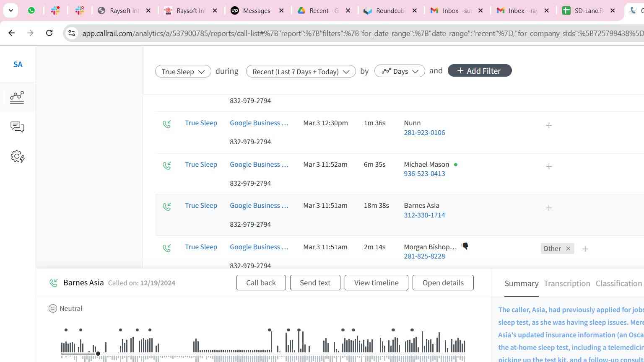Click the Neutral sentiment face icon
This screenshot has width=644, height=362.
(x=53, y=308)
